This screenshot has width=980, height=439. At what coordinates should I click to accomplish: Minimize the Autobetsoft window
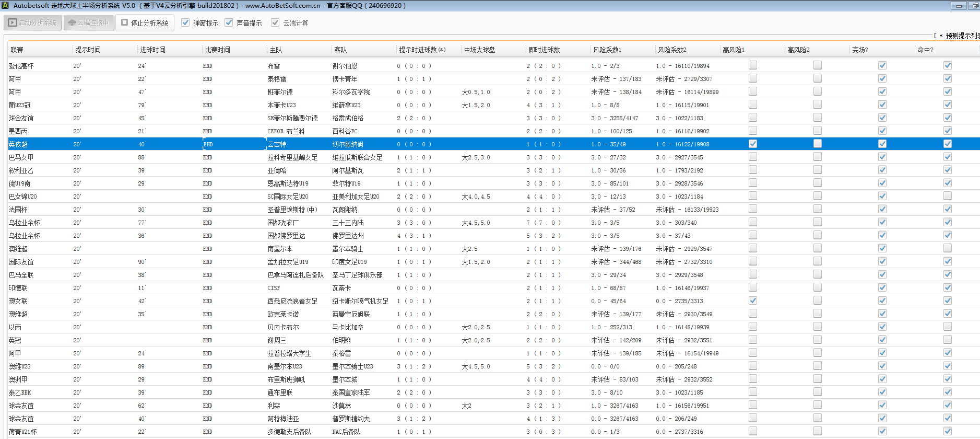click(x=958, y=6)
